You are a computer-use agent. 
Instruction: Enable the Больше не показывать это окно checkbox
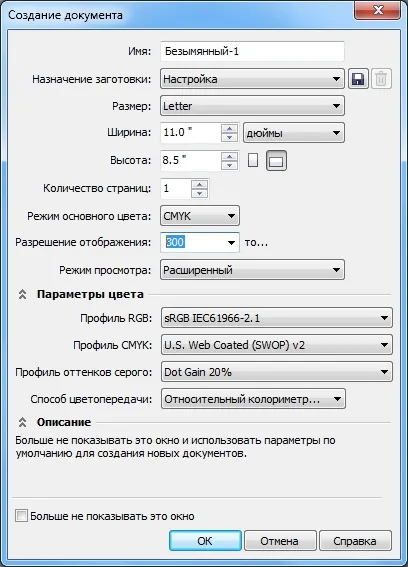pos(21,516)
